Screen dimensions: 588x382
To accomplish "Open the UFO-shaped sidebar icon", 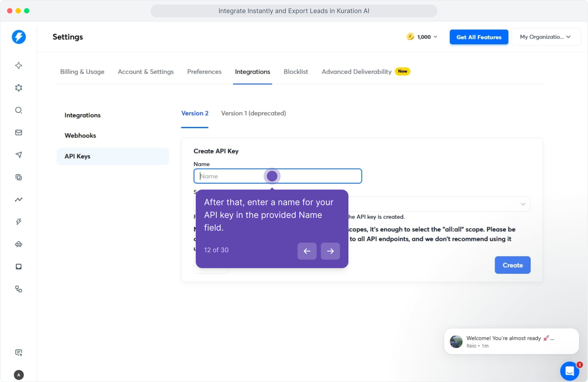I will click(19, 244).
